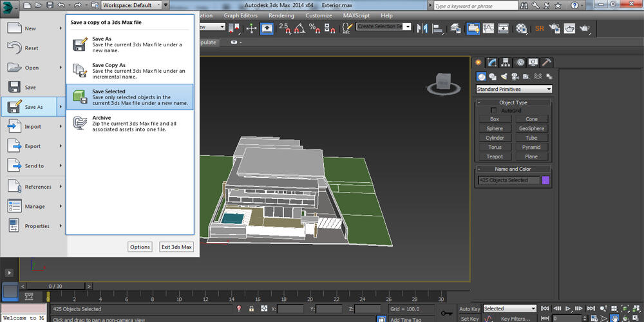The height and width of the screenshot is (322, 644).
Task: Open the Modify command panel tab
Action: [x=493, y=62]
